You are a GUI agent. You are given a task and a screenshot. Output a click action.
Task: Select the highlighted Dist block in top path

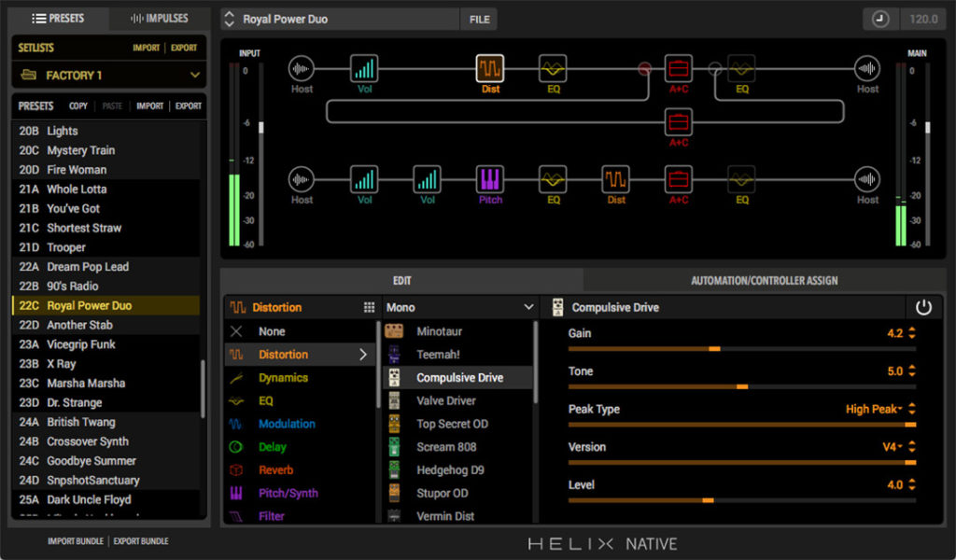click(x=490, y=68)
